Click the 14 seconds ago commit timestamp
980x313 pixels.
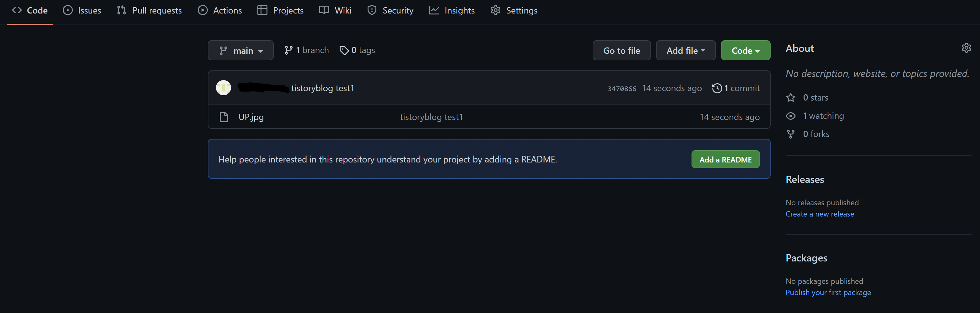672,88
